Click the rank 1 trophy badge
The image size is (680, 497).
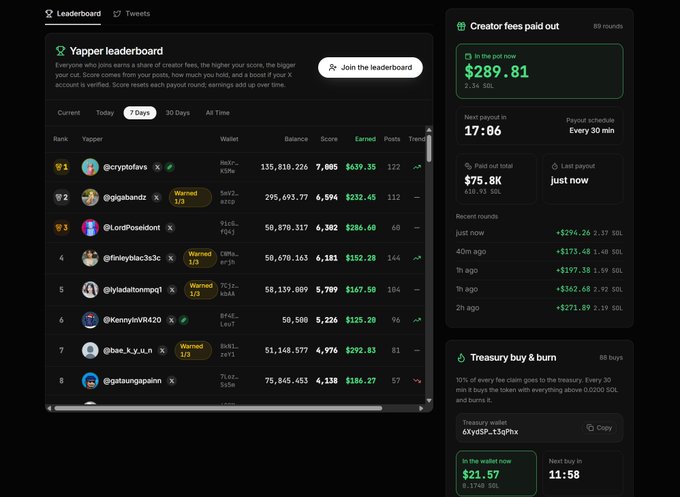coord(62,167)
